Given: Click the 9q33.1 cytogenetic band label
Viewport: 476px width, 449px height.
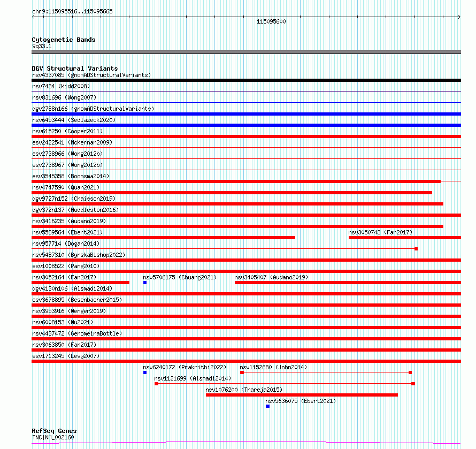Looking at the screenshot, I should point(42,46).
